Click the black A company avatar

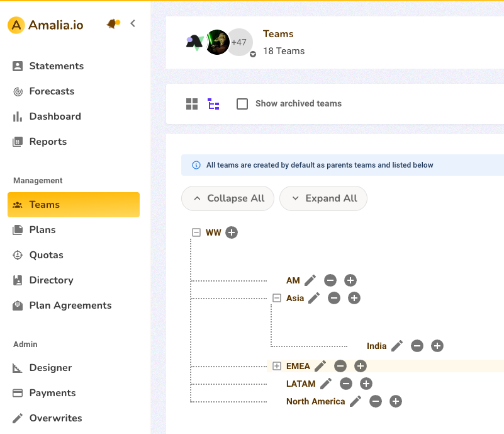coord(195,42)
